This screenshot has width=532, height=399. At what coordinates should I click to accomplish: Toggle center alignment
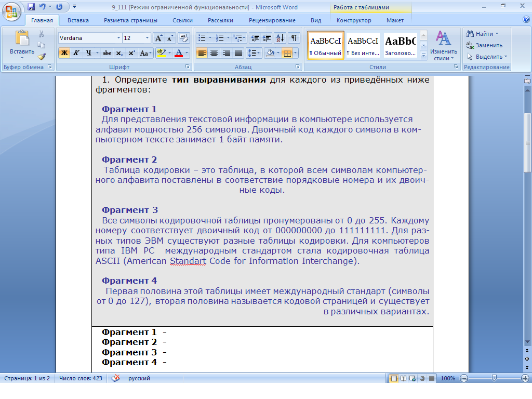(214, 53)
